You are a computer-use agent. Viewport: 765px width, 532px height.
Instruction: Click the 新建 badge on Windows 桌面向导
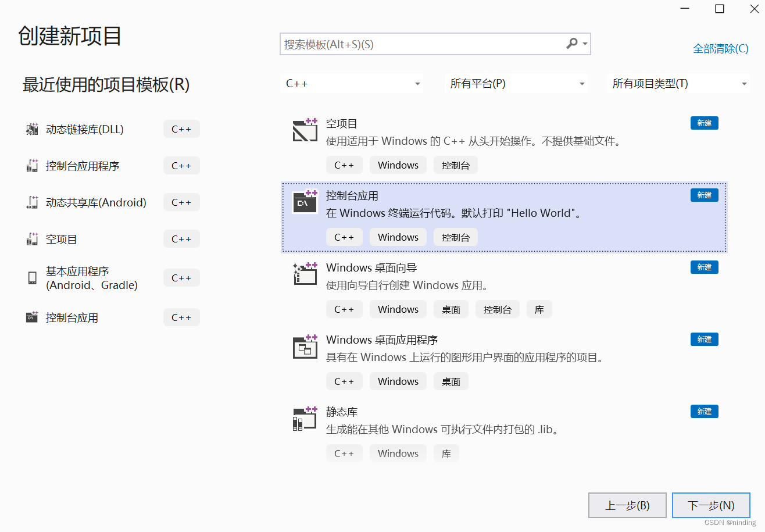pyautogui.click(x=705, y=267)
